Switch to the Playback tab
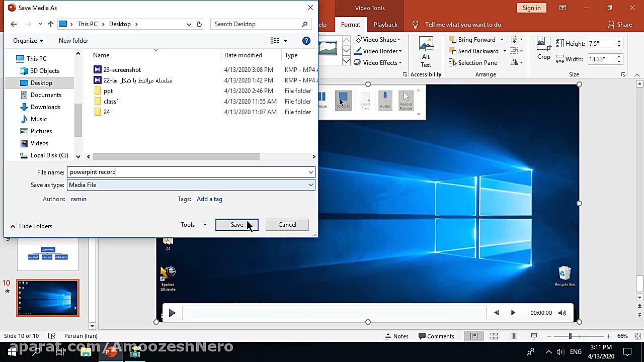 coord(385,25)
